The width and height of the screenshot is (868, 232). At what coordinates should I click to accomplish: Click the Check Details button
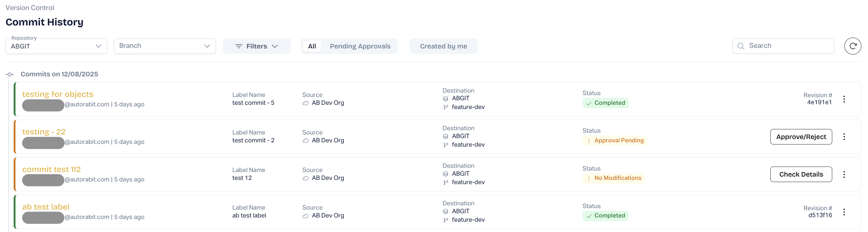801,174
